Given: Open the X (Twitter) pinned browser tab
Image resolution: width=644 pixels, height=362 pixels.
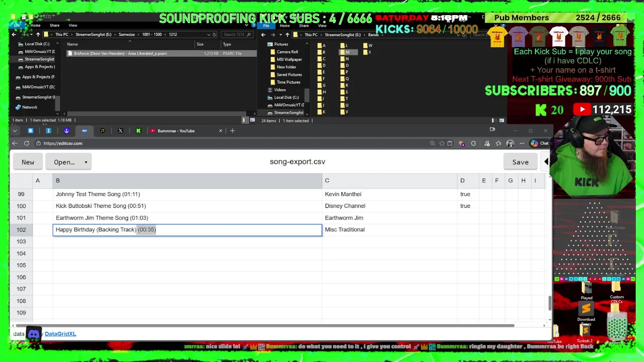Looking at the screenshot, I should point(120,131).
